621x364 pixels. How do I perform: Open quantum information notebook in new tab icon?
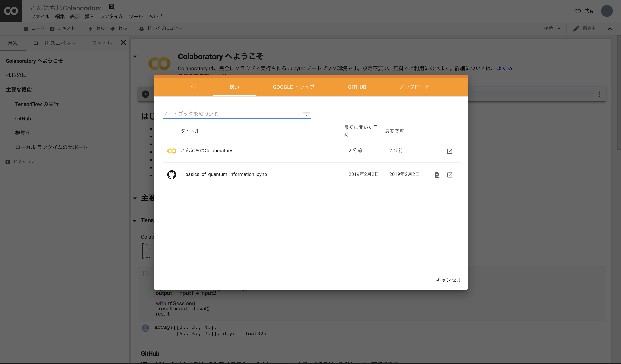tap(449, 175)
